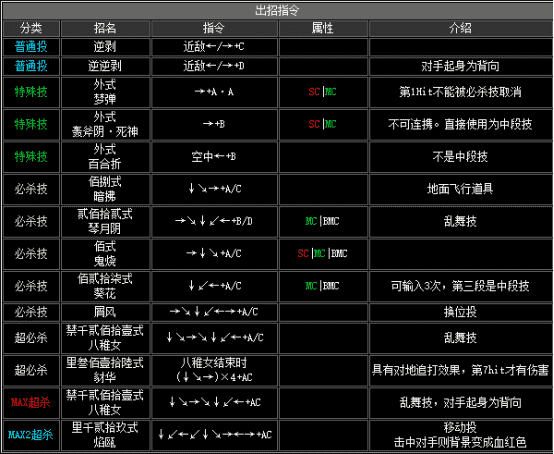Click the →↓↘+A/C command for 鬼烧
This screenshot has height=454, width=554.
coord(214,253)
